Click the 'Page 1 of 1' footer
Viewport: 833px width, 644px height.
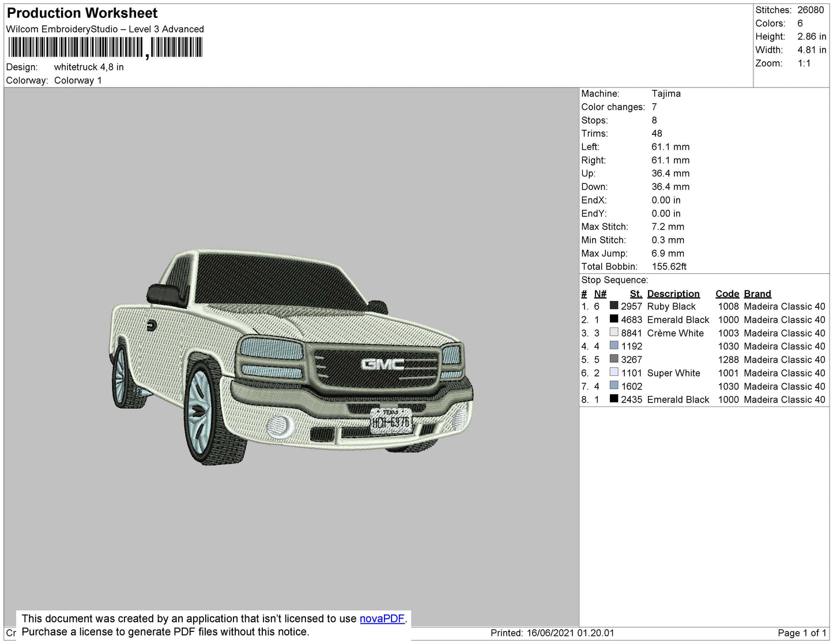pyautogui.click(x=802, y=632)
